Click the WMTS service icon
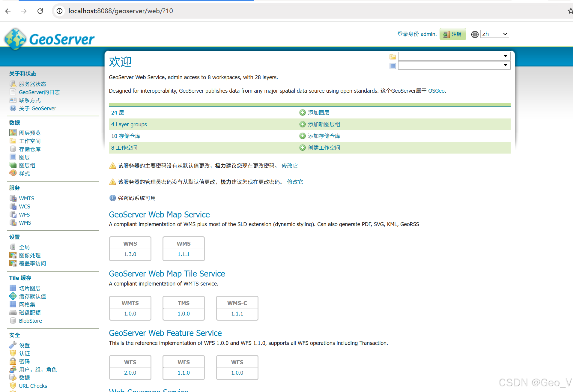Viewport: 573px width, 392px height. point(13,198)
